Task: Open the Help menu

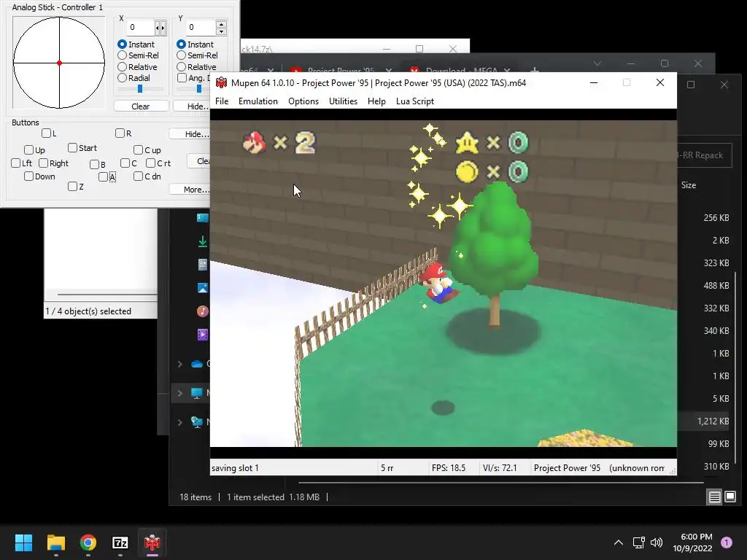Action: point(376,101)
